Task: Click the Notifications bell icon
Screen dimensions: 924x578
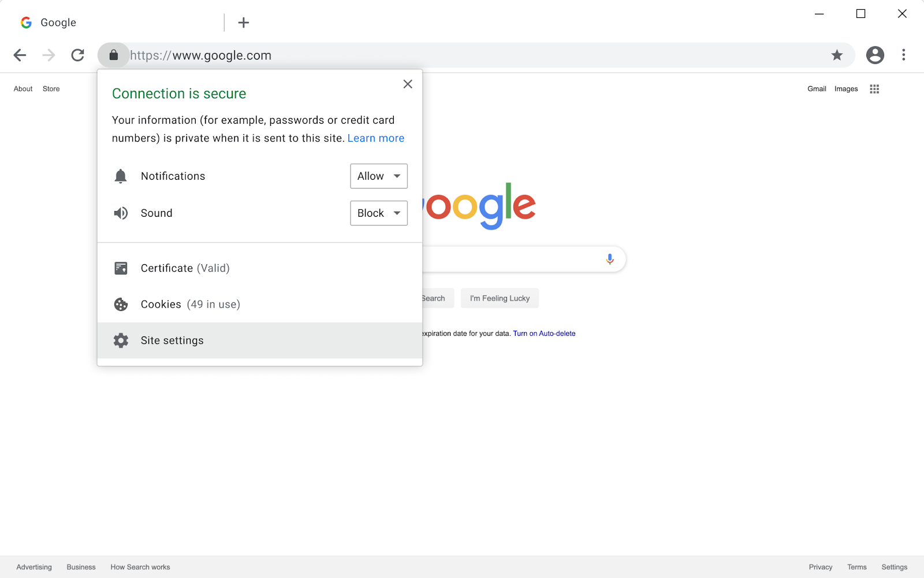Action: (121, 176)
